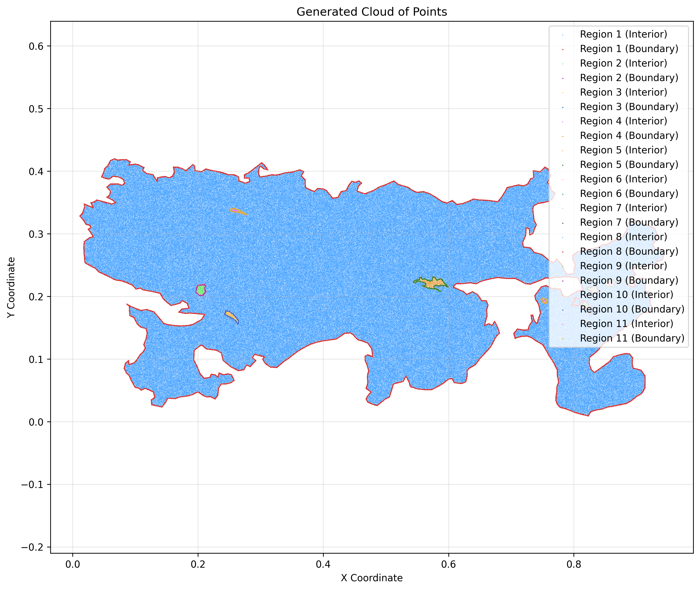Click the y-axis tick label −0.2
Viewport: 700px width, 590px height.
pos(32,547)
